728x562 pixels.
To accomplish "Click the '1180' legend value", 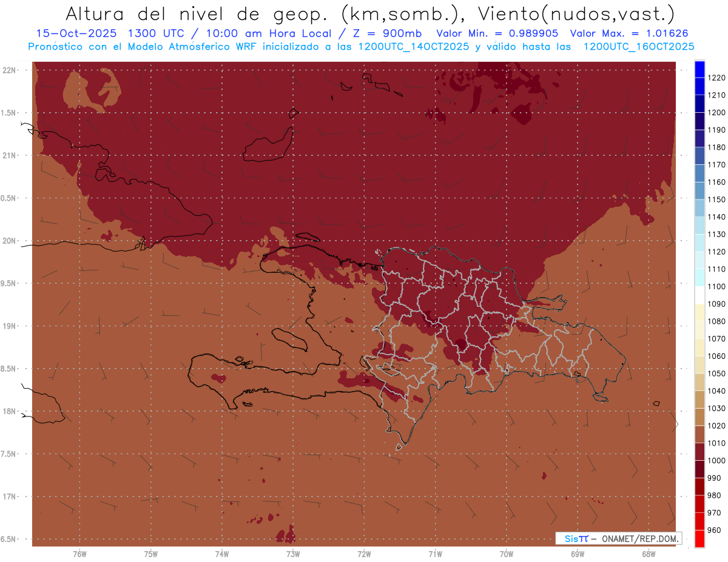I will click(716, 147).
